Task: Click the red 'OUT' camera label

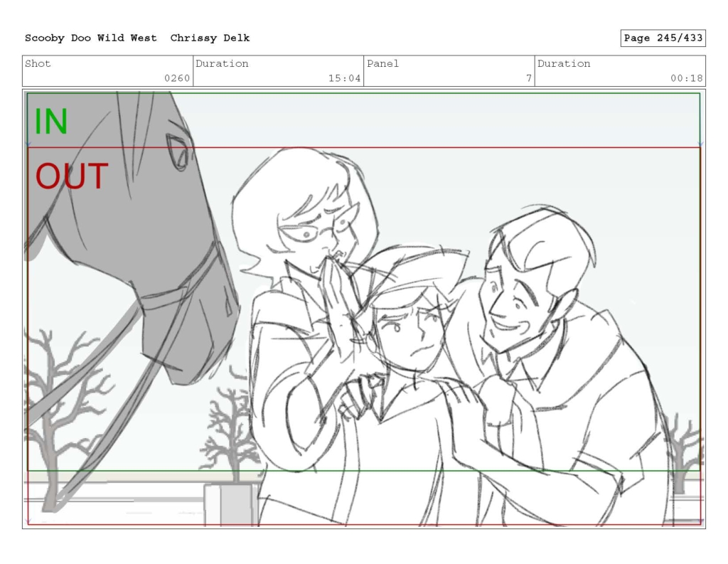Action: [x=72, y=176]
